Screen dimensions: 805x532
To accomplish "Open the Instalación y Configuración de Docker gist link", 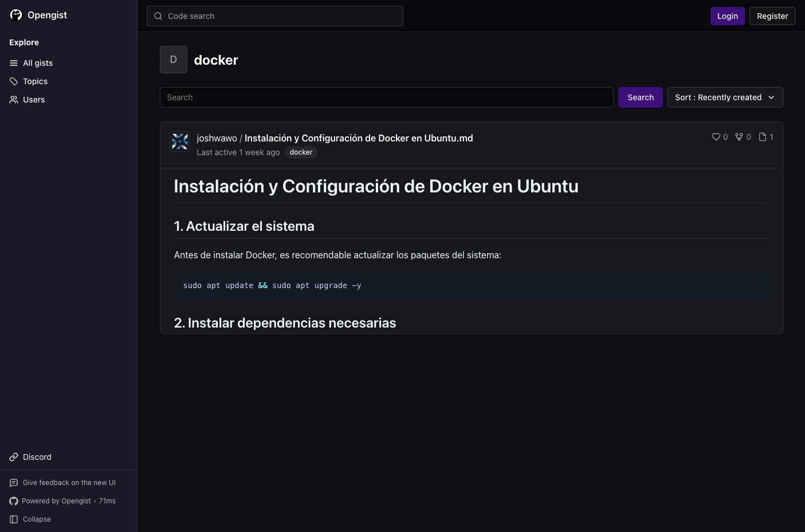I will point(359,138).
